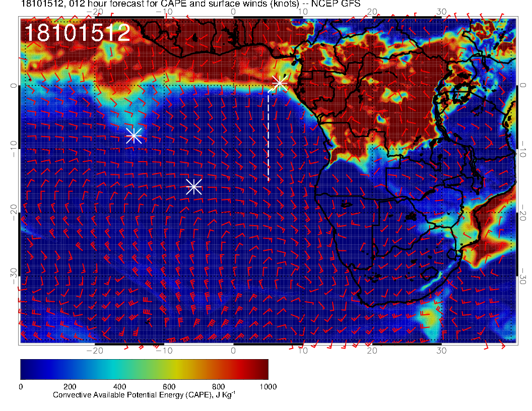Click the 200 tick label under the colorbar
Viewport: 532px width, 411px height.
pos(70,386)
